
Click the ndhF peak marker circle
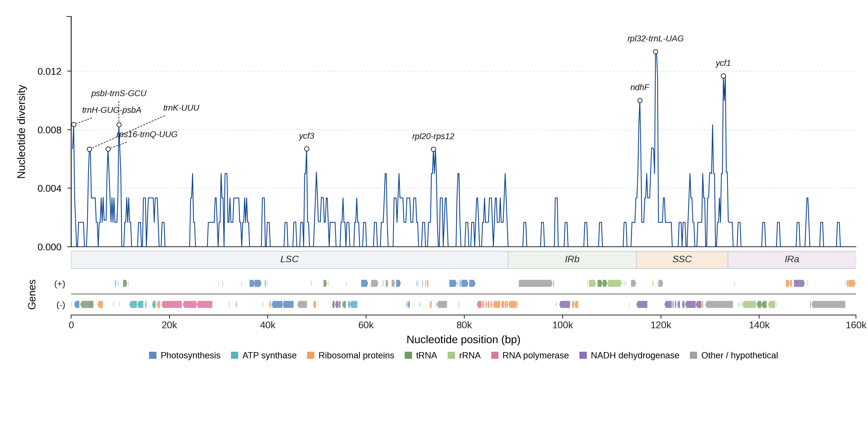(x=639, y=100)
